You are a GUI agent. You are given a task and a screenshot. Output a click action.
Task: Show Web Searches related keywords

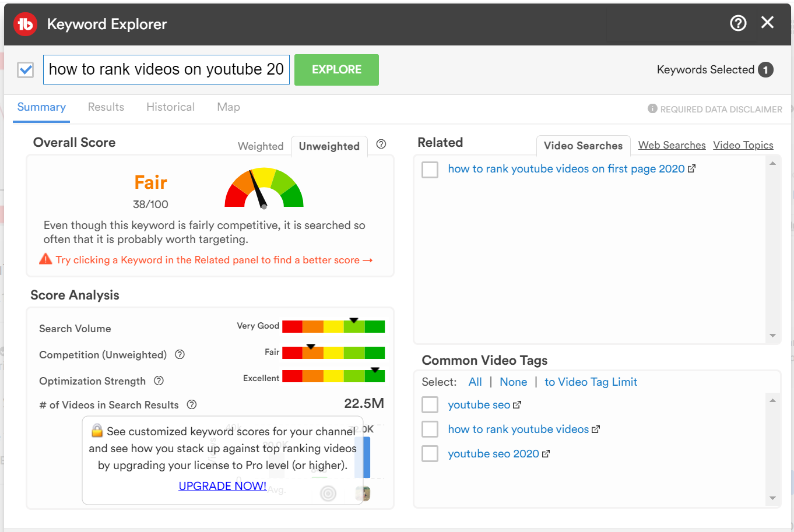[x=672, y=146]
